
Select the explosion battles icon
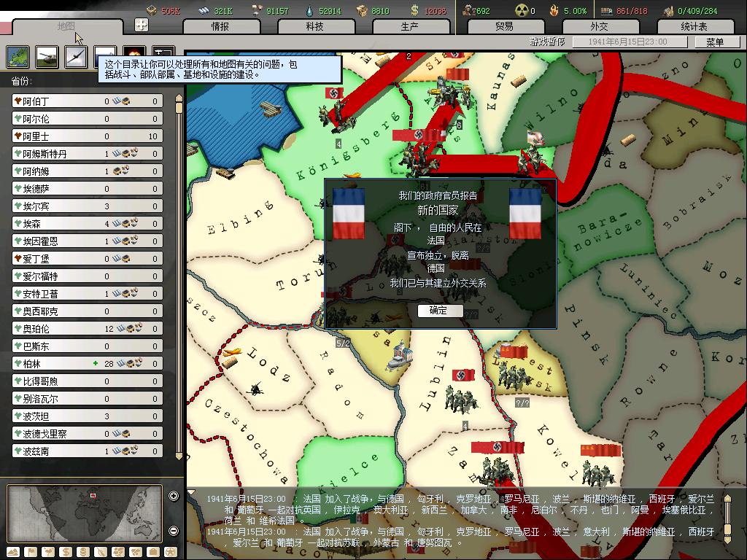[x=134, y=52]
